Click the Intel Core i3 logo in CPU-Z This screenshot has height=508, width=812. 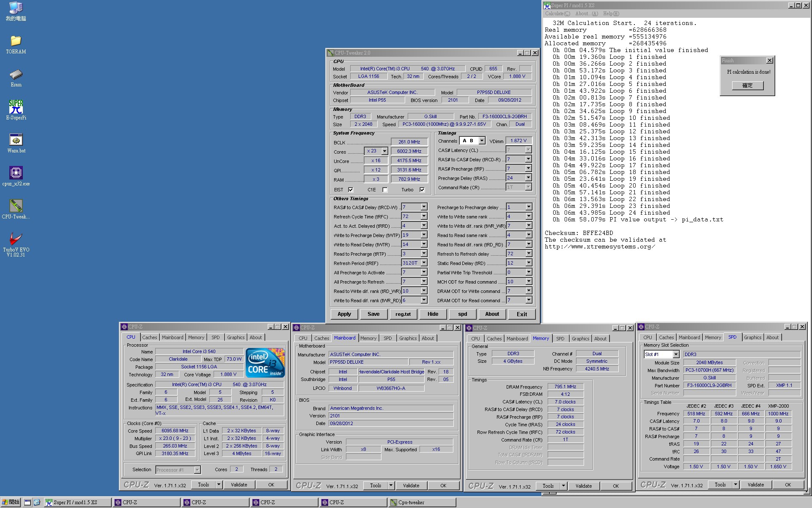[x=265, y=363]
